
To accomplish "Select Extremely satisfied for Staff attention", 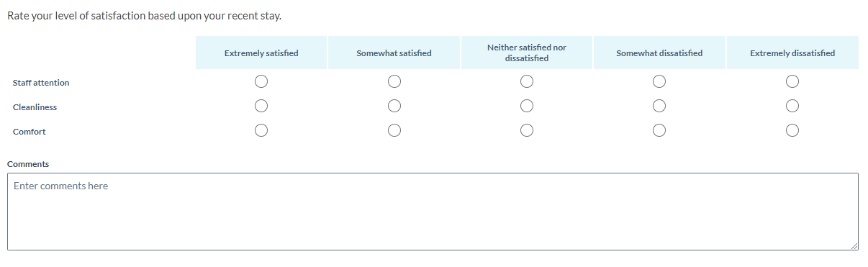I will tap(261, 82).
